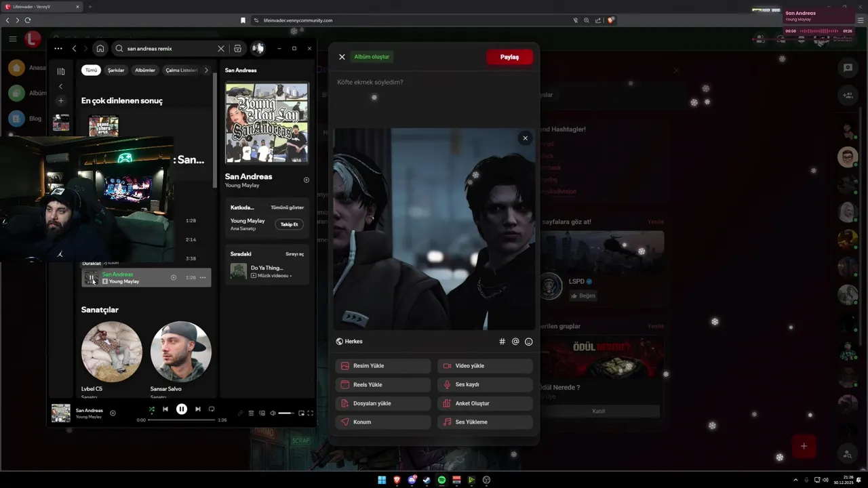This screenshot has height=488, width=868.
Task: Open Spotify Browse icon in search bar
Action: click(237, 49)
